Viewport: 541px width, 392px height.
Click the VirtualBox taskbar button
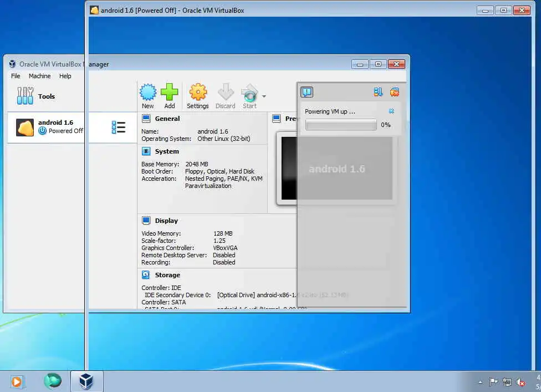click(86, 381)
